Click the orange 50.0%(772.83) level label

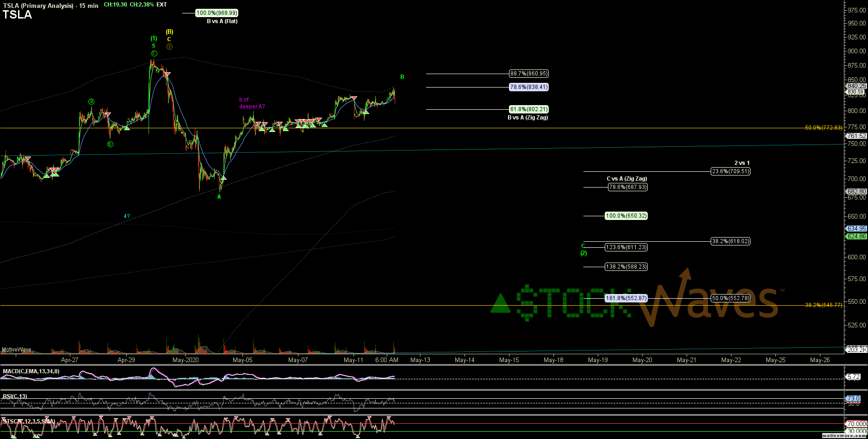tap(824, 128)
